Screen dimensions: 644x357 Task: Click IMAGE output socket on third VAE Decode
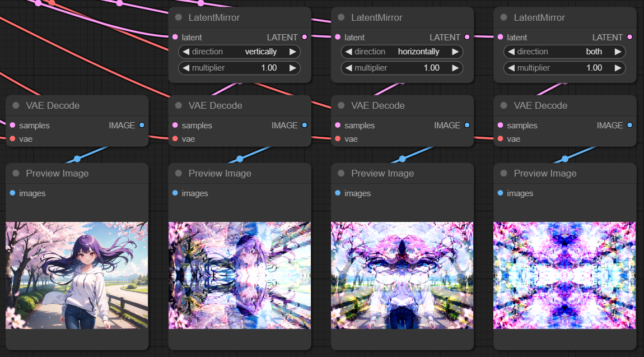(467, 125)
